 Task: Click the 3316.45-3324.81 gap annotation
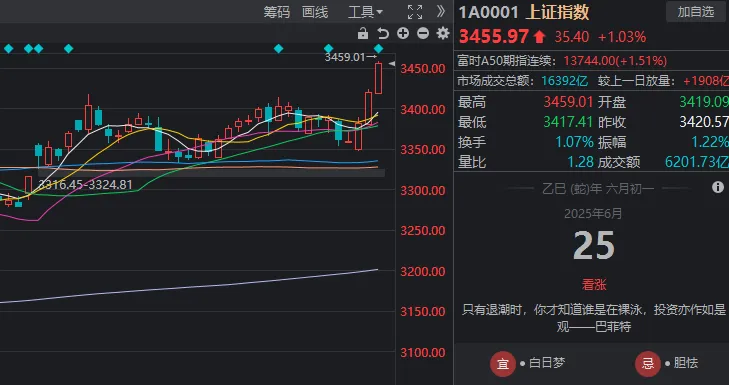[x=85, y=185]
